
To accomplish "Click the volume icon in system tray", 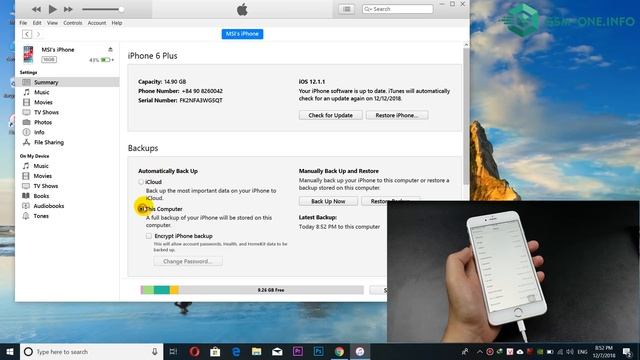I will (570, 351).
